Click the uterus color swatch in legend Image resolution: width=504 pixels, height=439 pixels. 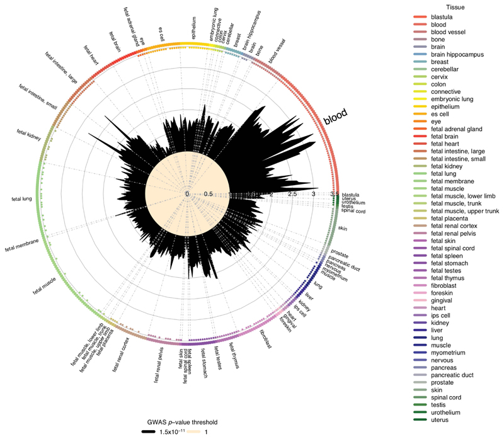tap(420, 419)
